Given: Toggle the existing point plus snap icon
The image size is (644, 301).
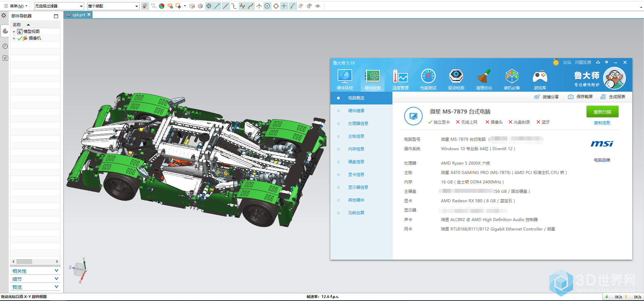Looking at the screenshot, I should pos(284,6).
